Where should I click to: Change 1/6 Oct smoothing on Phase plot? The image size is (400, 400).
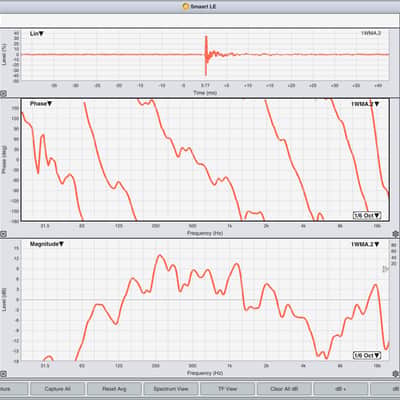click(x=367, y=216)
